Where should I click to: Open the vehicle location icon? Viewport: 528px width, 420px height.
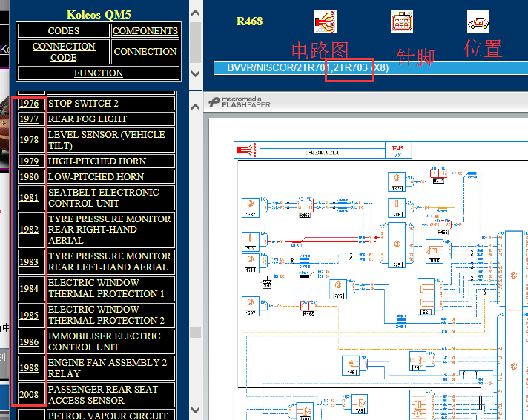(x=478, y=21)
